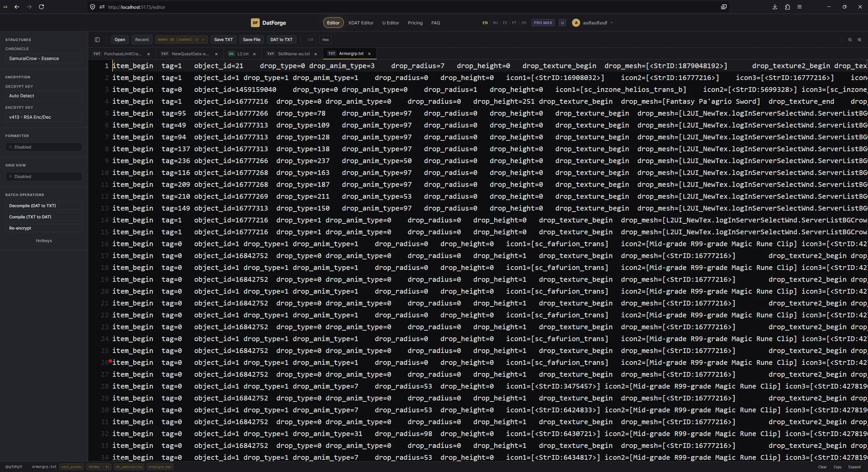This screenshot has height=472, width=868.
Task: Click the Save TXT button
Action: [x=223, y=40]
